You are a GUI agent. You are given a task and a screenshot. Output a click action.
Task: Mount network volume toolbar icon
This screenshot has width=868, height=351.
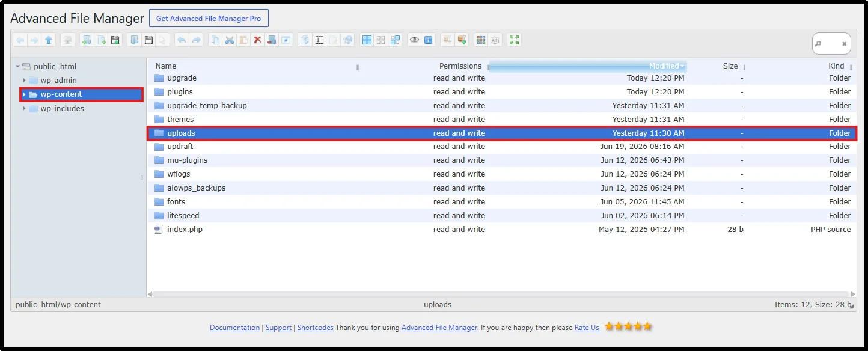pos(67,40)
